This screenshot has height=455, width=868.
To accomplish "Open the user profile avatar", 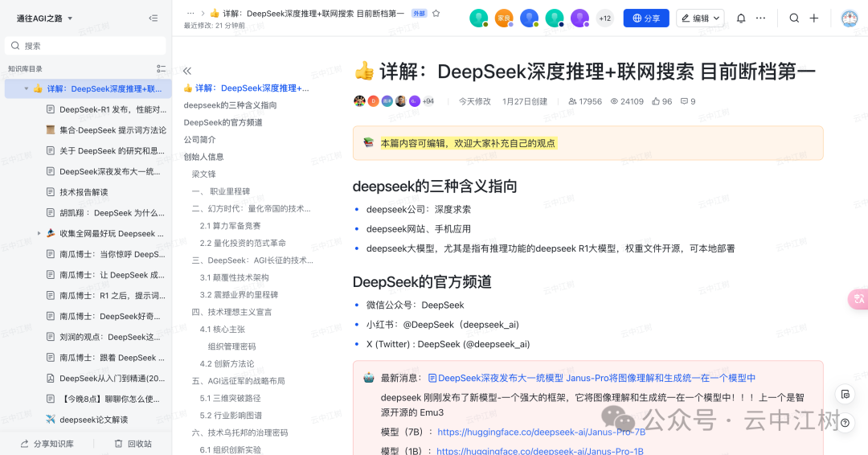I will click(x=850, y=18).
